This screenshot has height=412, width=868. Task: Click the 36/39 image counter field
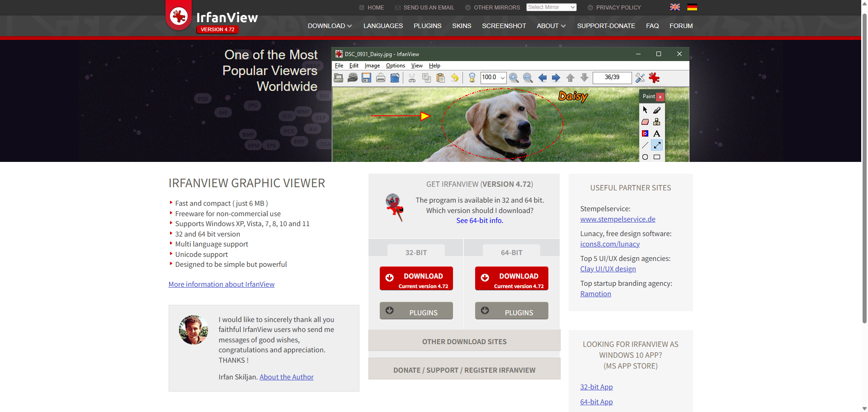point(612,77)
